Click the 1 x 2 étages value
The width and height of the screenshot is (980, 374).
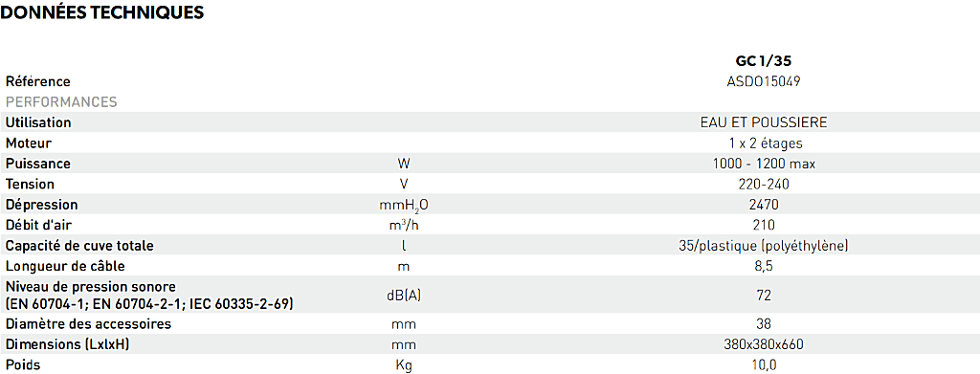point(764,143)
